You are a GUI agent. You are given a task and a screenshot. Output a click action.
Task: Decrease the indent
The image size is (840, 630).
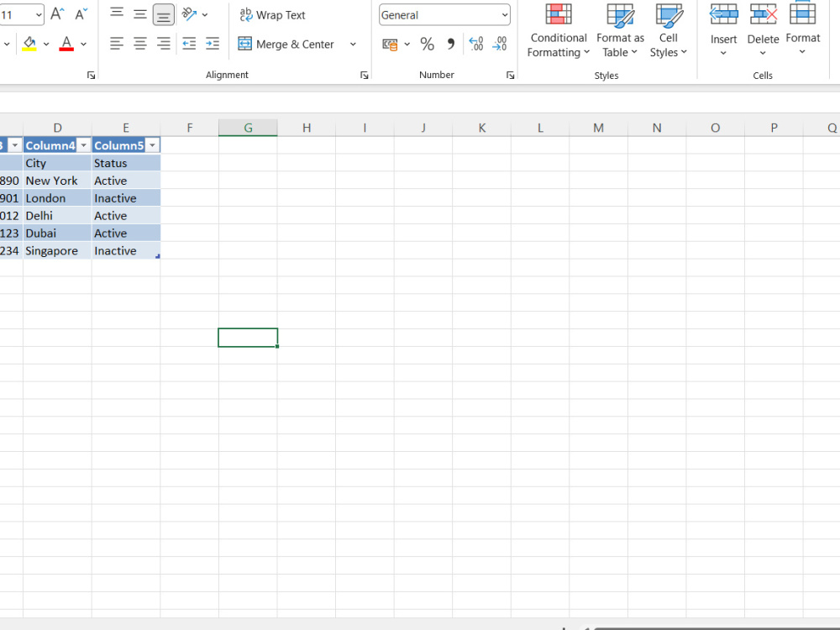(x=189, y=44)
